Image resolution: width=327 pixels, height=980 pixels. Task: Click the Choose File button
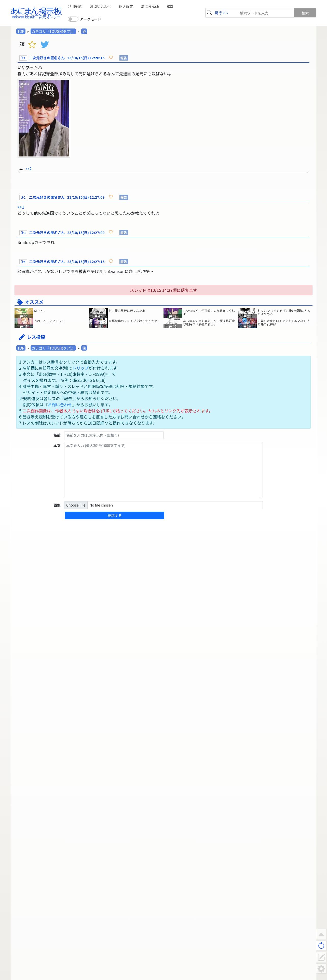tap(76, 505)
